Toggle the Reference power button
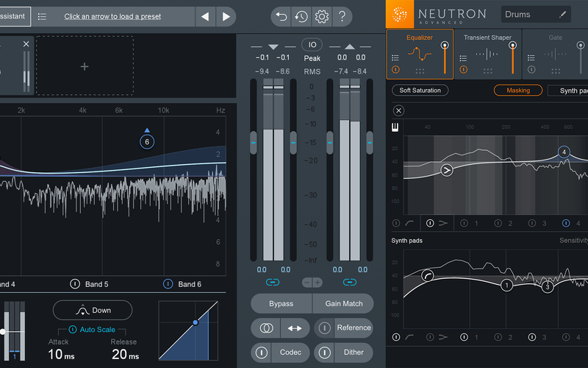Screen dimensions: 588x368 (324, 328)
